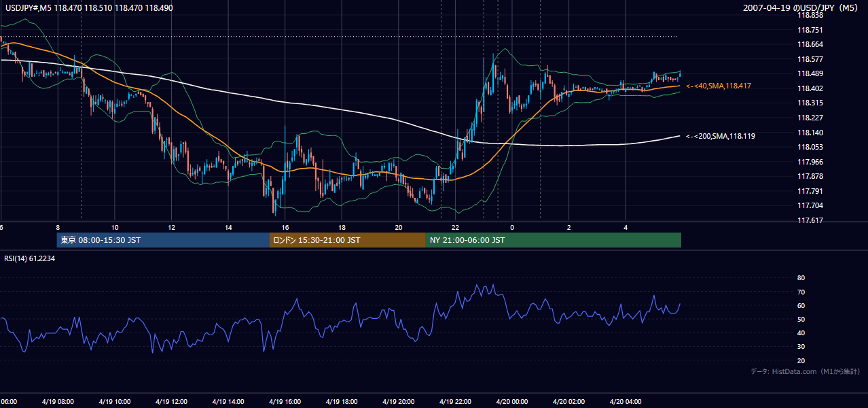Click price axis value 117.966
The image size is (868, 408).
click(810, 162)
